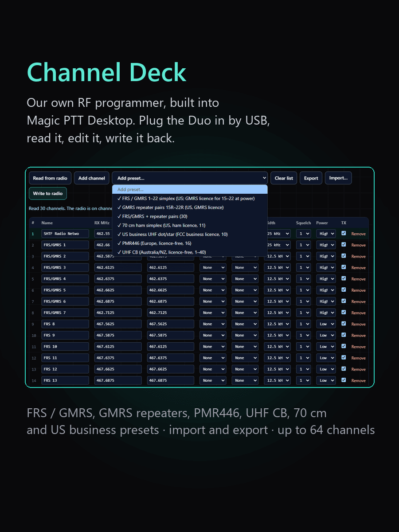
Task: Click the Read from radio button
Action: coord(50,178)
